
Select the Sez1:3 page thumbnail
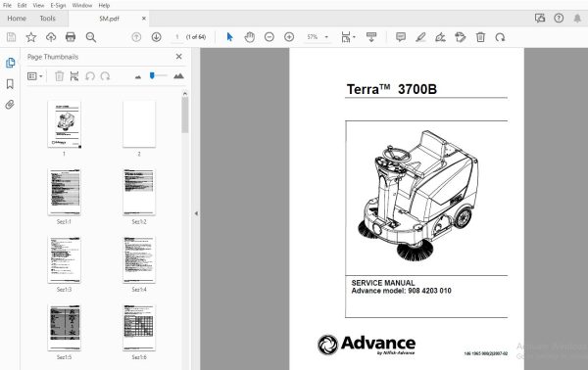click(x=64, y=260)
